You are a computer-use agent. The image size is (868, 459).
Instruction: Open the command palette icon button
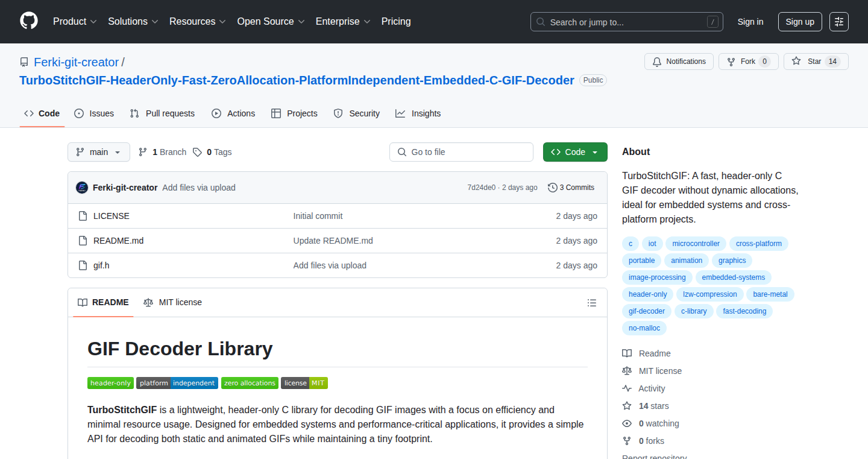(x=839, y=22)
